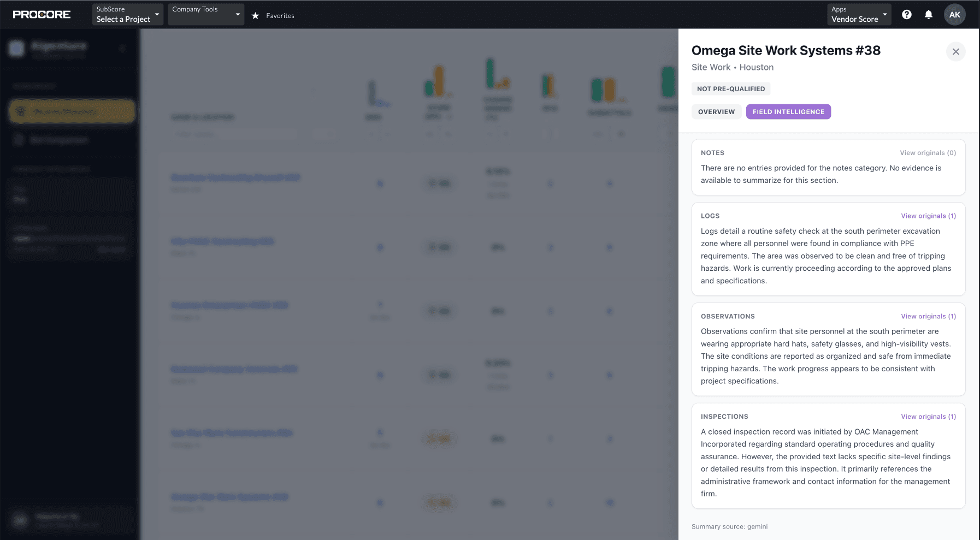Open the AK user avatar menu
980x540 pixels.
pos(955,15)
